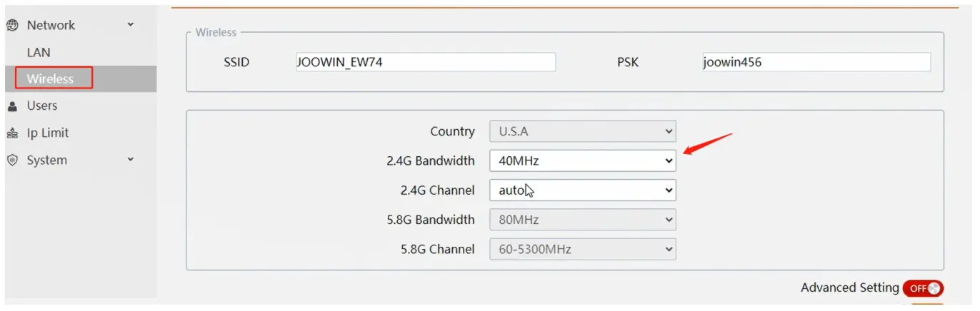This screenshot has width=980, height=311.
Task: Go to the LAN settings page
Action: (39, 53)
